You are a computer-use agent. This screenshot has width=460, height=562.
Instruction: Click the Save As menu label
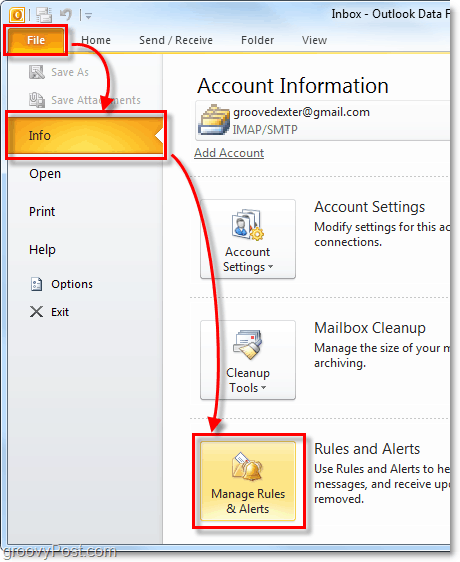(70, 72)
